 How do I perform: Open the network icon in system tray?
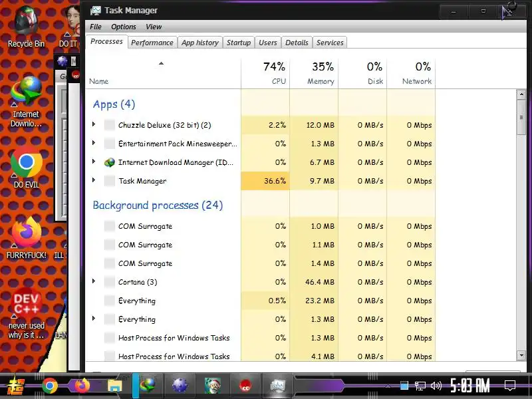(x=420, y=386)
